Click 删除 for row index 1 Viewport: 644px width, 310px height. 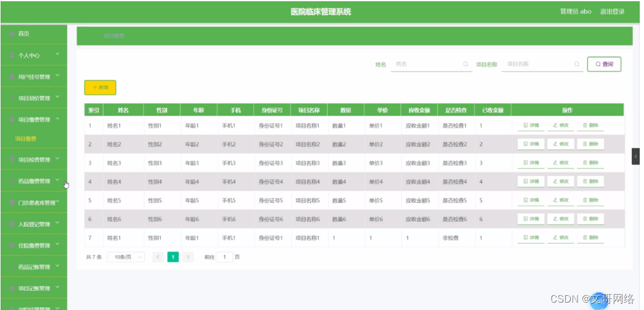coord(590,125)
